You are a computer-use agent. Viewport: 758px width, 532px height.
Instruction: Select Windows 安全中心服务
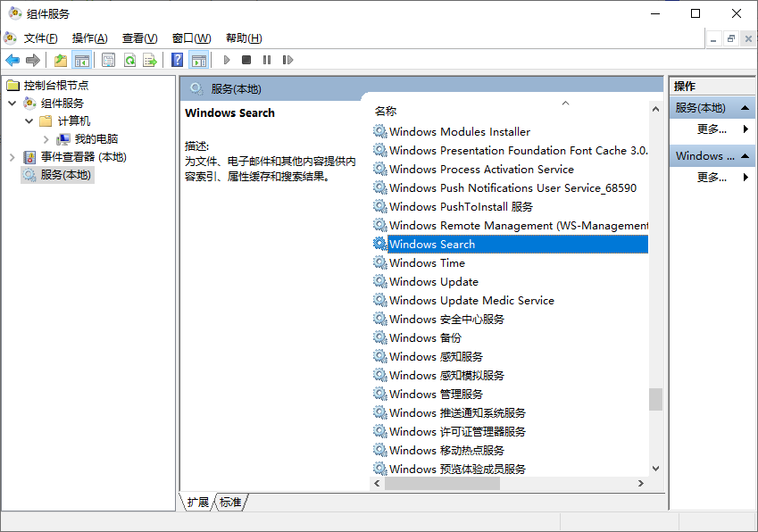[510, 319]
